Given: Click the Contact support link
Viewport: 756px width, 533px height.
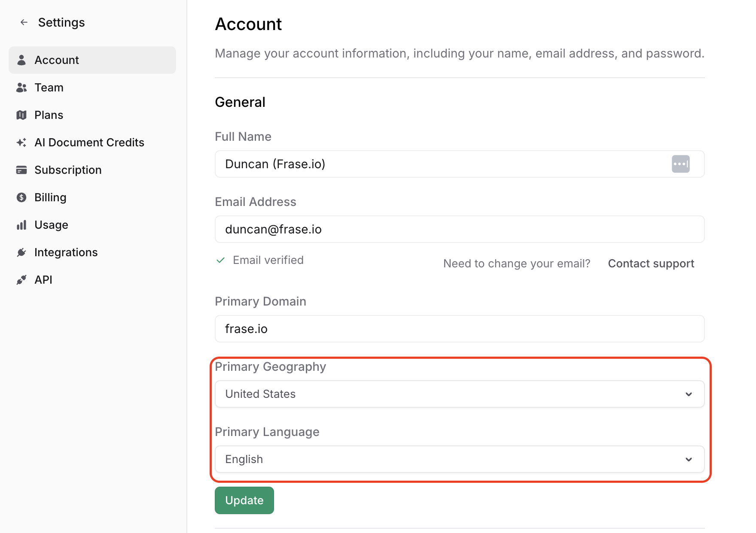Looking at the screenshot, I should (x=651, y=263).
